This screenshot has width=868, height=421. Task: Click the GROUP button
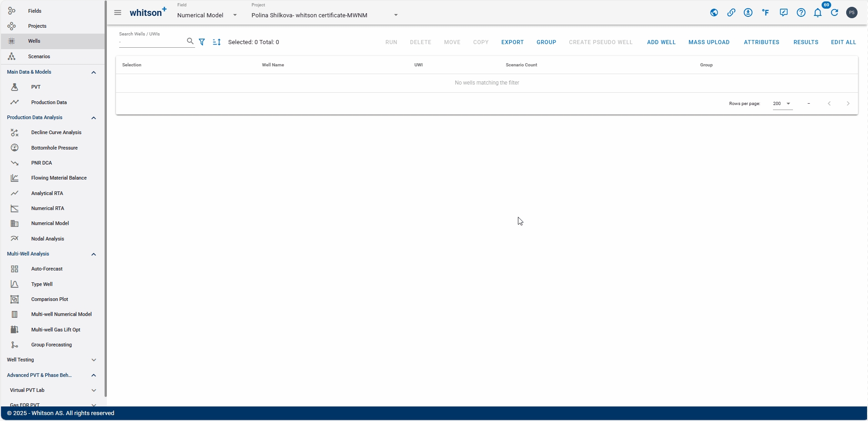(x=547, y=42)
